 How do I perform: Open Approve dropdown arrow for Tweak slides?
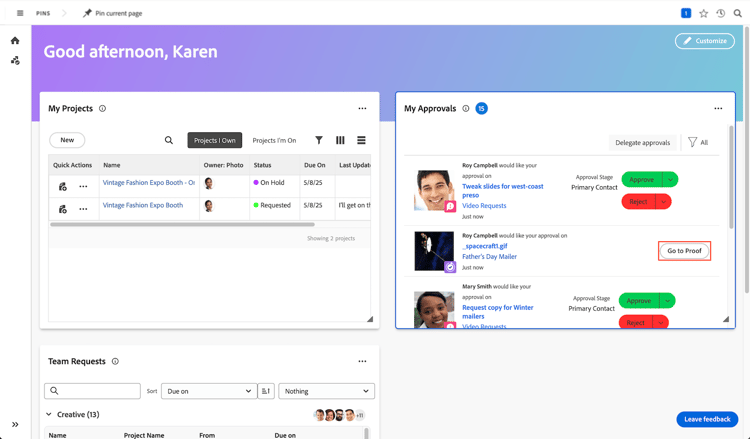pos(670,179)
